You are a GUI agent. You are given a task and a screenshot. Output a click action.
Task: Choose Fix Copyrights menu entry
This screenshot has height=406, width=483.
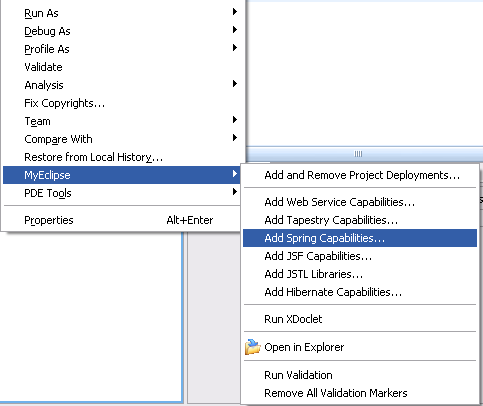[x=122, y=103]
